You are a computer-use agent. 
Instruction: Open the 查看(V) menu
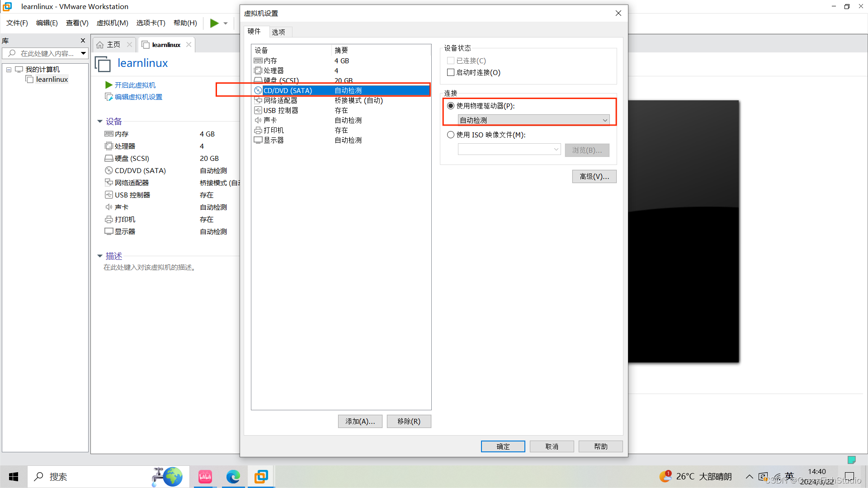[77, 23]
